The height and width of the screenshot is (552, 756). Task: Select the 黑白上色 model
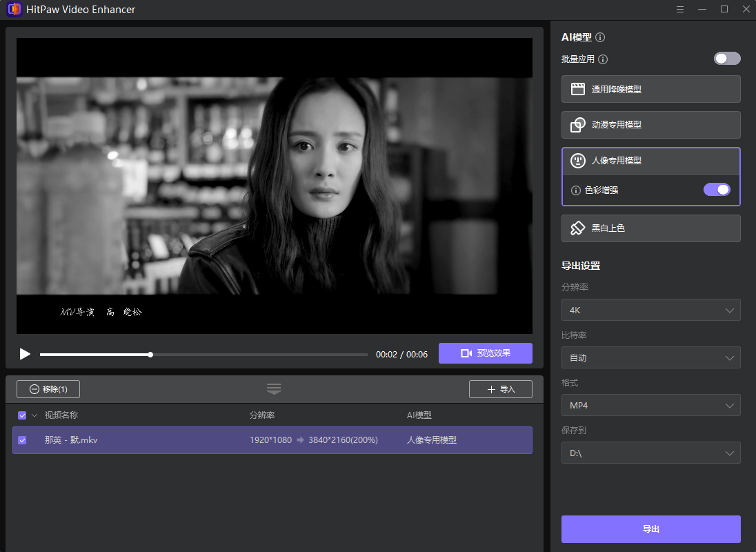tap(651, 228)
